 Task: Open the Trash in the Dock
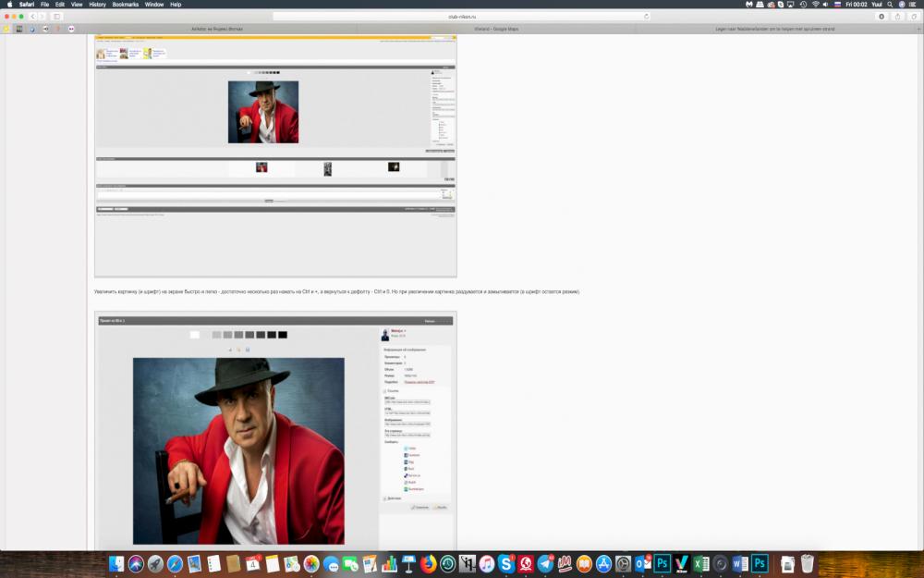808,564
